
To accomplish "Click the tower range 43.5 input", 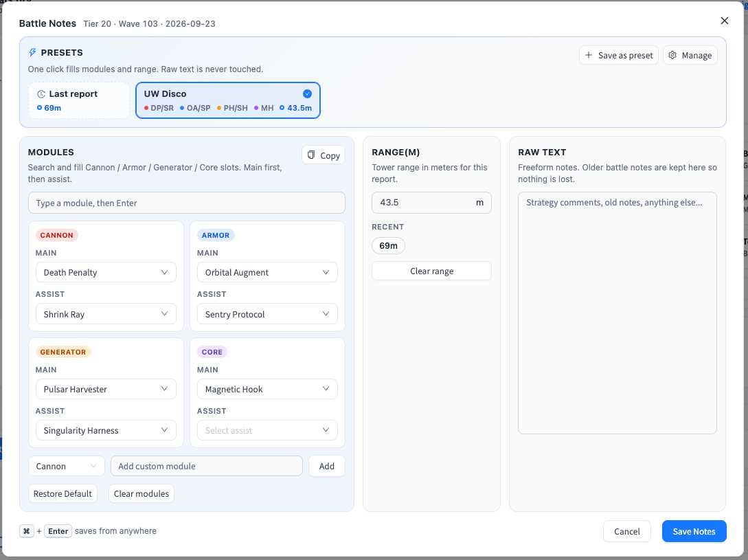I will (x=431, y=203).
